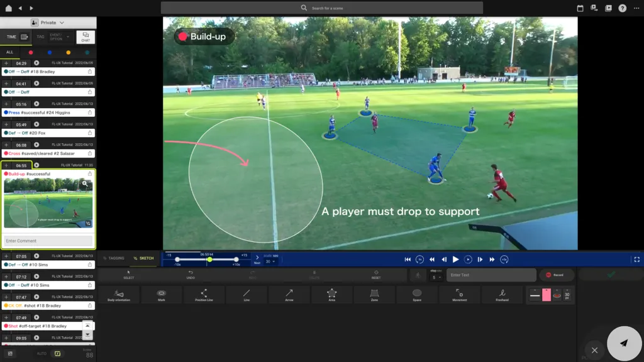Click the green playhead on the clip timeline
This screenshot has height=362, width=644.
pyautogui.click(x=209, y=260)
